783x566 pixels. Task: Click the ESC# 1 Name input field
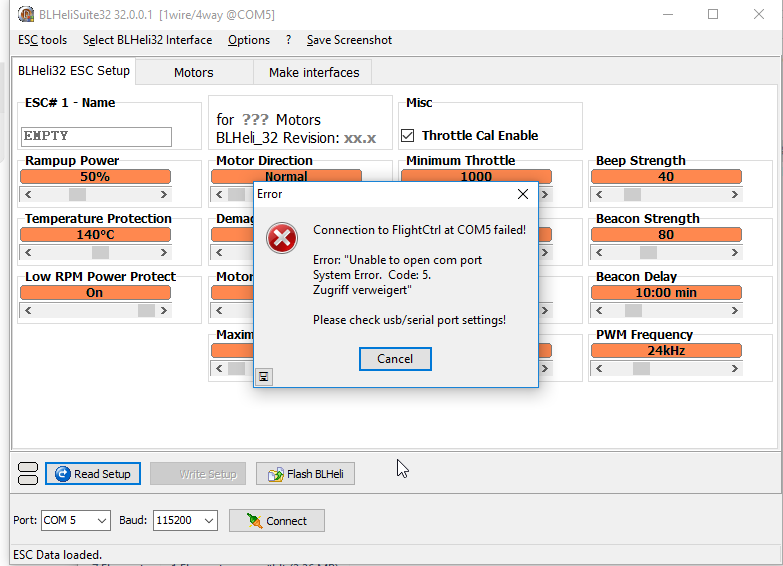96,136
